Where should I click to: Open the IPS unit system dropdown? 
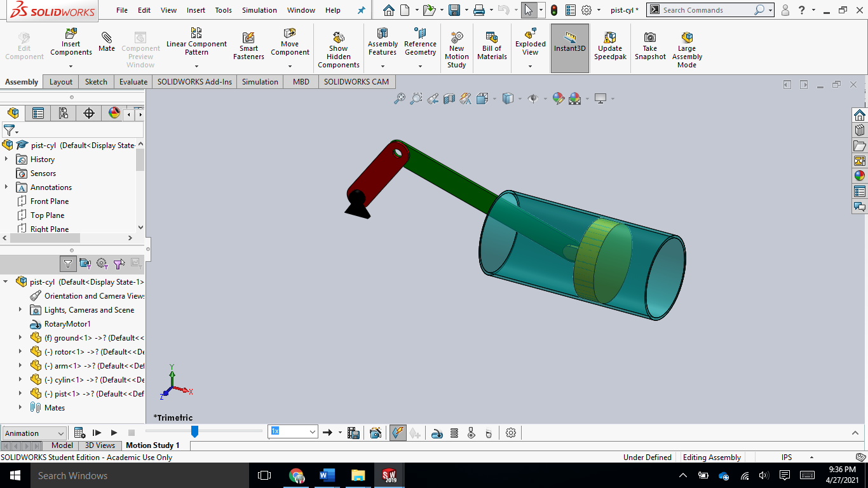tap(811, 457)
